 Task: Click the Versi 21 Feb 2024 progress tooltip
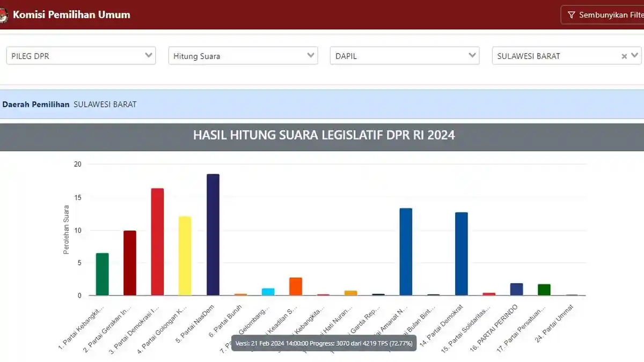(324, 343)
